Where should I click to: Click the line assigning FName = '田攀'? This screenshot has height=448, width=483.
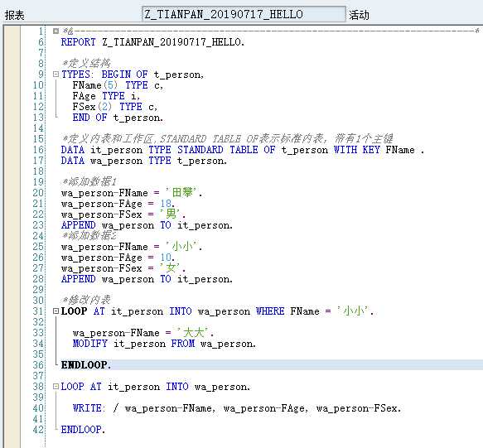coord(132,193)
